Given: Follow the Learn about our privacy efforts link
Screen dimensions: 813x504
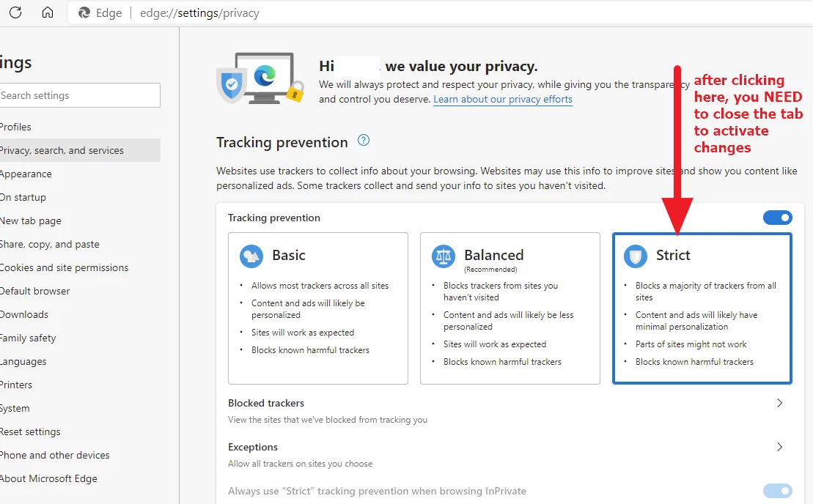Looking at the screenshot, I should pos(503,100).
